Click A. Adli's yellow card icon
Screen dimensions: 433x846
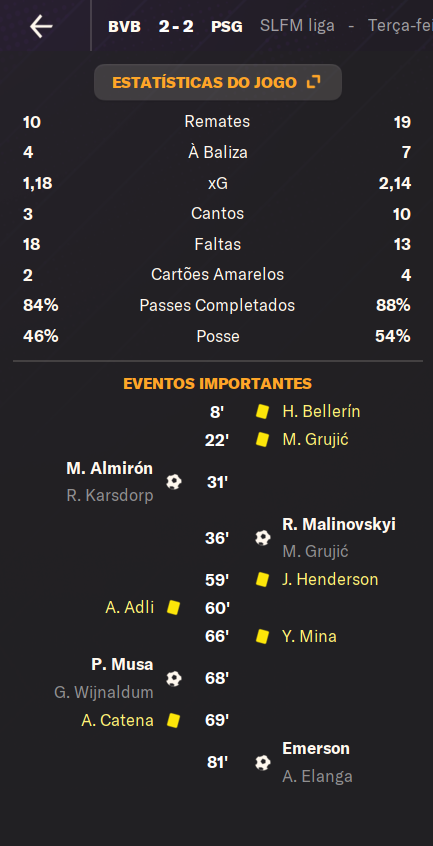[x=173, y=608]
